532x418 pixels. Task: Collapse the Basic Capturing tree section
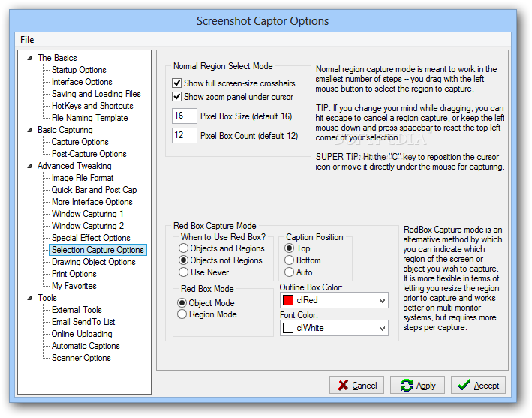[x=29, y=131]
